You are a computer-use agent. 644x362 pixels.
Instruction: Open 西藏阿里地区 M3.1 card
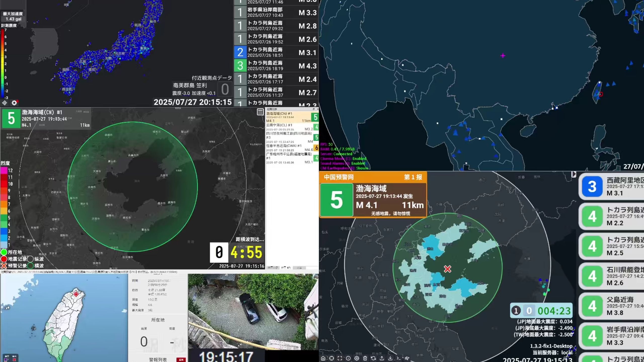[x=612, y=187]
